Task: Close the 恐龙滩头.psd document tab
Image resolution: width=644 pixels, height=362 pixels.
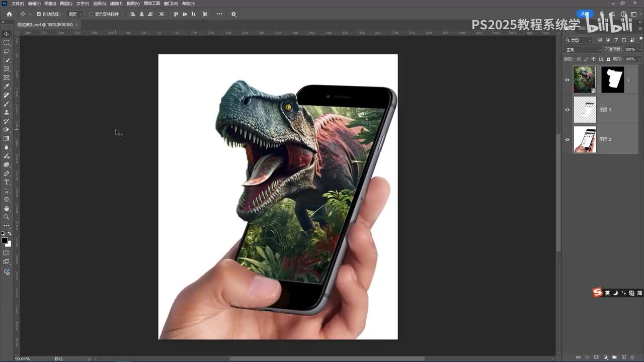Action: pos(76,24)
